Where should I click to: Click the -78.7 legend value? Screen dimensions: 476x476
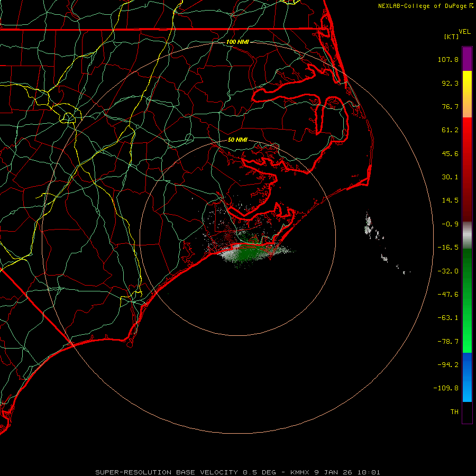click(448, 342)
